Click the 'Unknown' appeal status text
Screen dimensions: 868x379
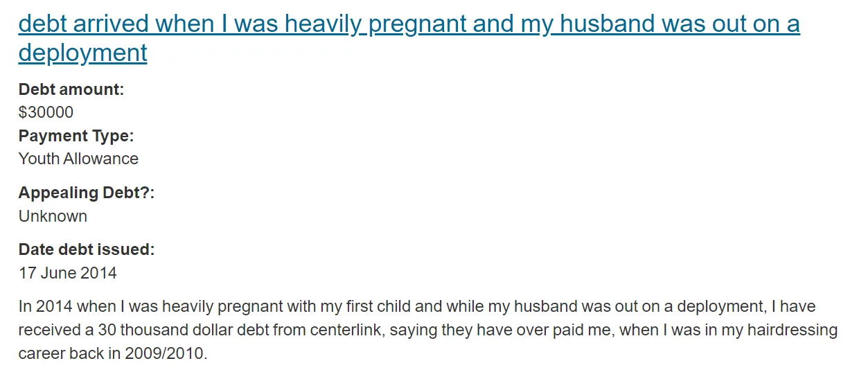53,216
